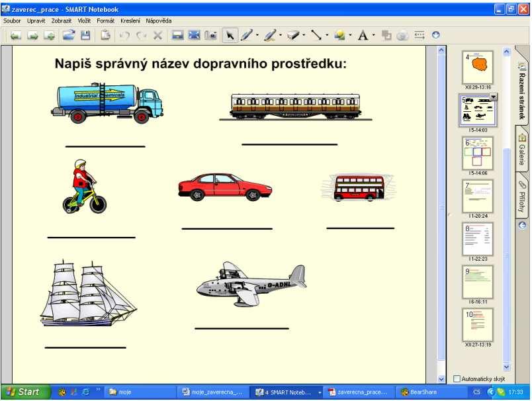Toggle Automaticky skrýt checkbox
The width and height of the screenshot is (532, 401).
[457, 379]
